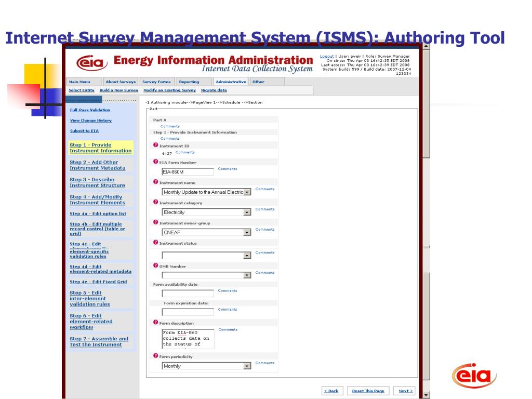532x399 pixels.
Task: Click Submit to EIA link
Action: pos(84,131)
